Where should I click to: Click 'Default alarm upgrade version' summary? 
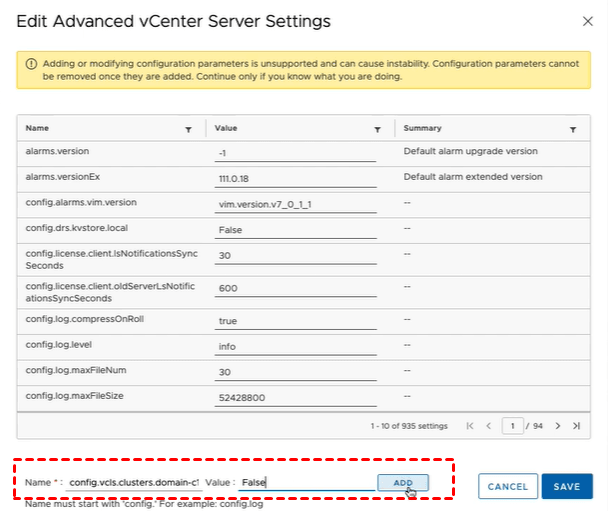click(x=470, y=151)
